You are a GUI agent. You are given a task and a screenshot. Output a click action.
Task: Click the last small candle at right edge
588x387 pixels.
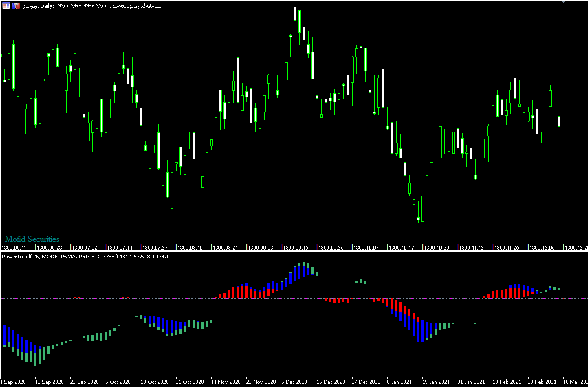pos(563,134)
